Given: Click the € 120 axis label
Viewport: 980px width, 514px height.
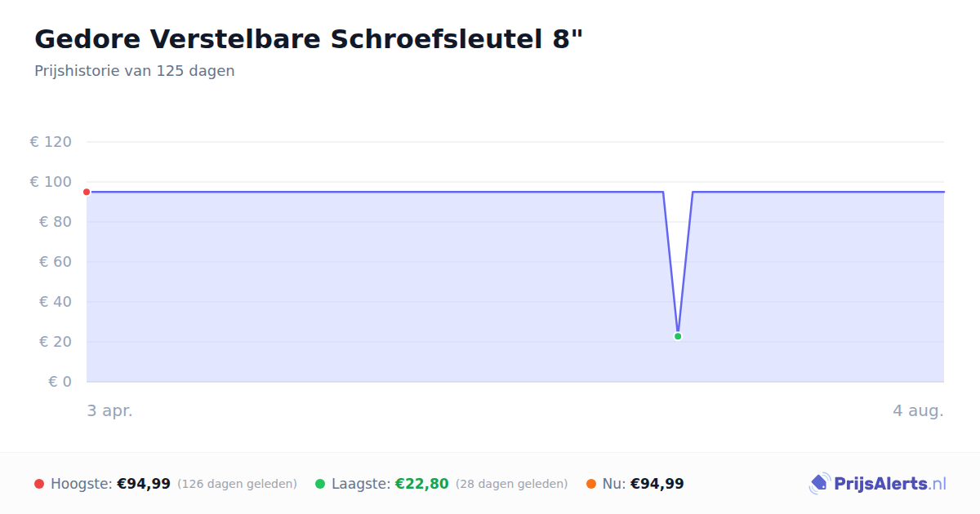Looking at the screenshot, I should [51, 142].
